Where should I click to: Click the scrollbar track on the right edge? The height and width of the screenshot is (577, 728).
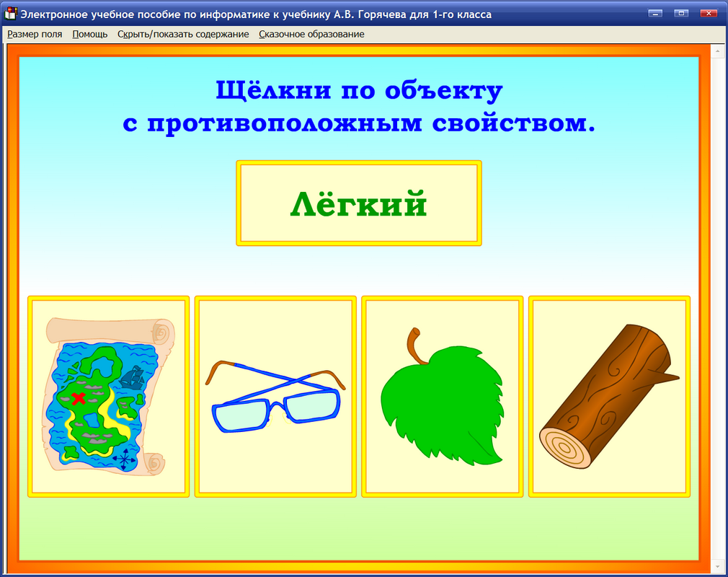(719, 288)
